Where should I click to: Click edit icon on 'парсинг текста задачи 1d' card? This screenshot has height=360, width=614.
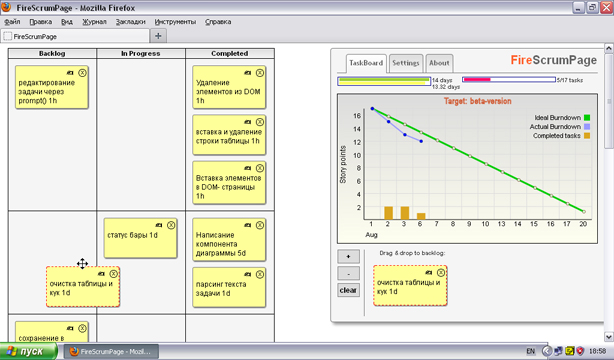247,275
